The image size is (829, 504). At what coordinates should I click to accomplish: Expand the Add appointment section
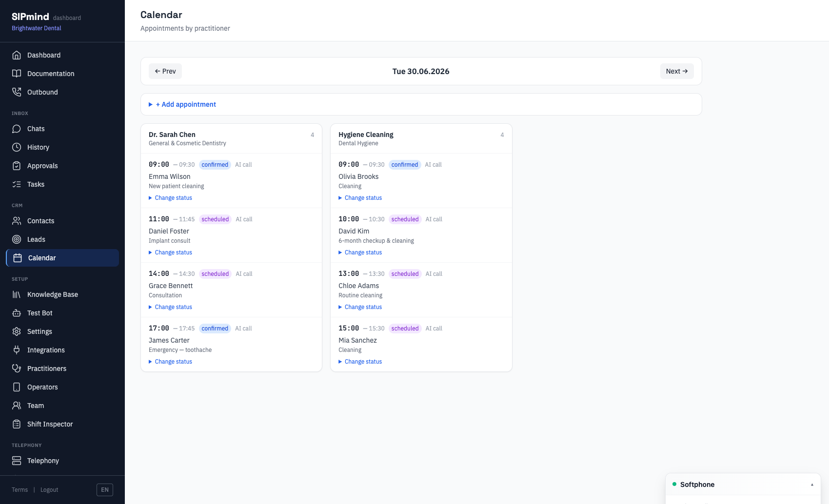[182, 104]
